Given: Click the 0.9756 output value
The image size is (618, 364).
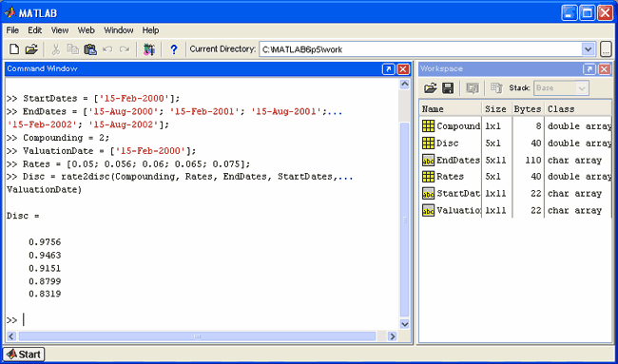Looking at the screenshot, I should [x=45, y=242].
